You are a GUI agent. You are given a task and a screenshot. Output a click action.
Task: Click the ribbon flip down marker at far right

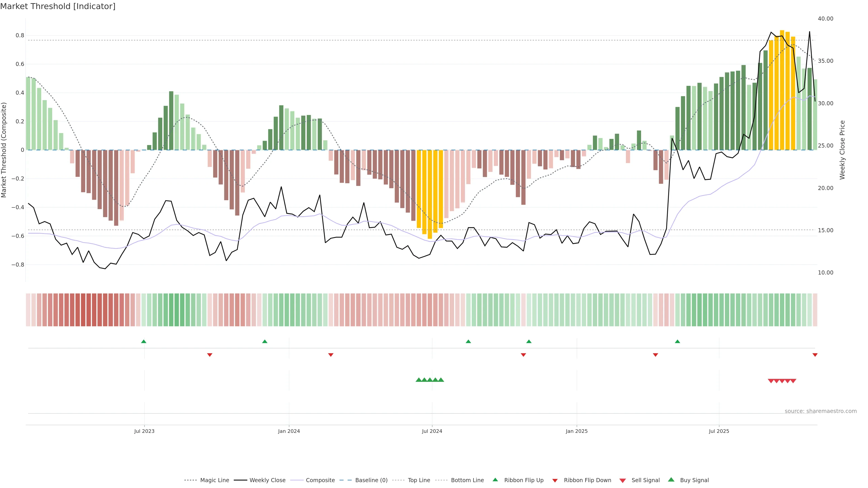pyautogui.click(x=815, y=355)
